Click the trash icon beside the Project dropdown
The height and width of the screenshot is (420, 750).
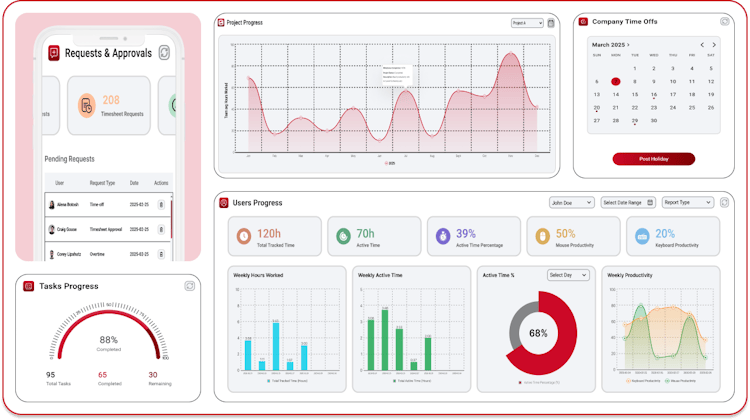point(550,23)
